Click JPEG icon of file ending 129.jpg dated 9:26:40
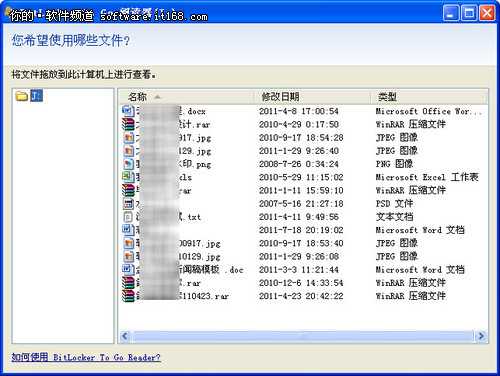The width and height of the screenshot is (500, 376). coord(128,151)
